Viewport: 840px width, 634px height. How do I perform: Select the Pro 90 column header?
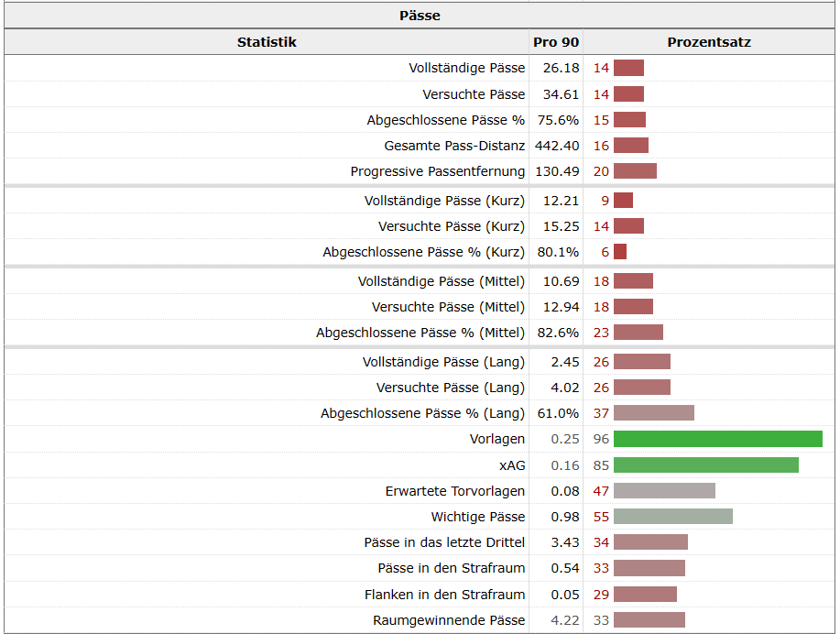[556, 42]
